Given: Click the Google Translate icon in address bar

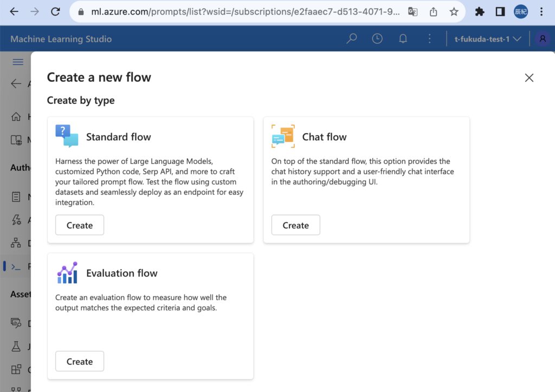Looking at the screenshot, I should (x=413, y=11).
